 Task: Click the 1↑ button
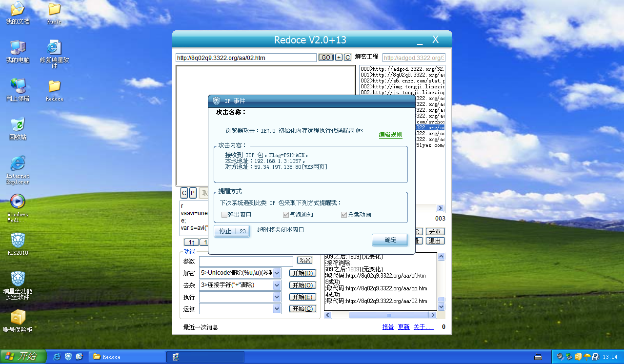pos(192,243)
